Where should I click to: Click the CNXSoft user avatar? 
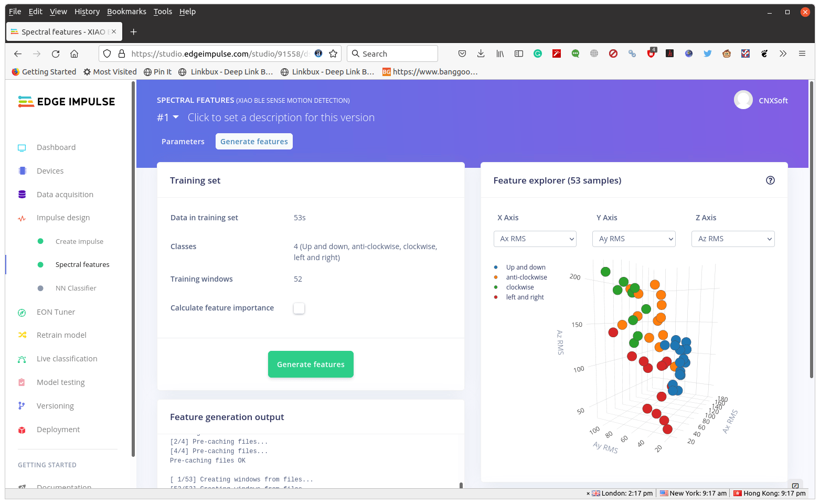[x=743, y=100]
